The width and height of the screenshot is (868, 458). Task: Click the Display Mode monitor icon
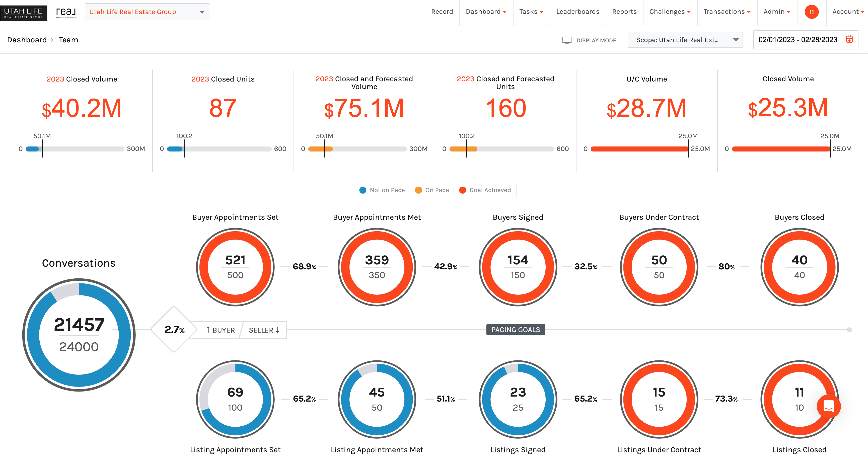click(x=567, y=40)
